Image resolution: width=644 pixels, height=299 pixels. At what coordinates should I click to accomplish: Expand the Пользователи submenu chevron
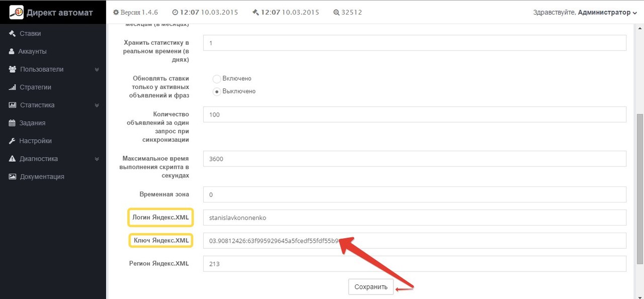(x=97, y=69)
